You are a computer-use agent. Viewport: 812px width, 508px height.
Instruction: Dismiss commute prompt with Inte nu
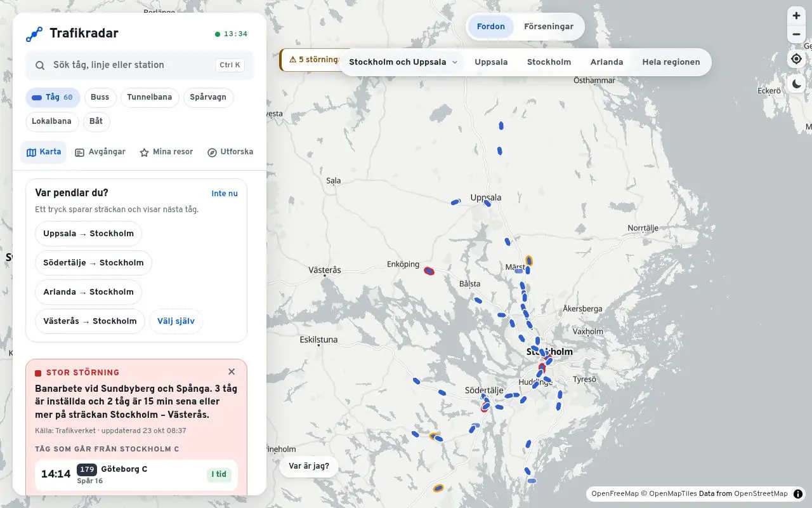(x=225, y=194)
